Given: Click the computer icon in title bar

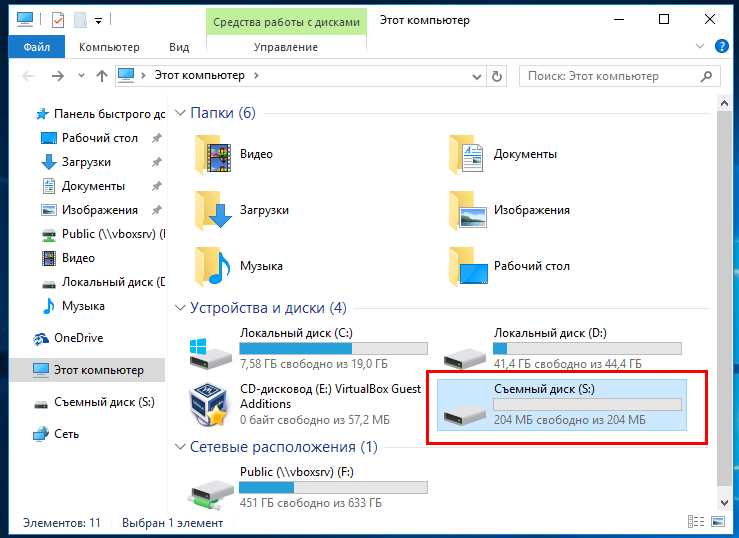Looking at the screenshot, I should point(25,19).
